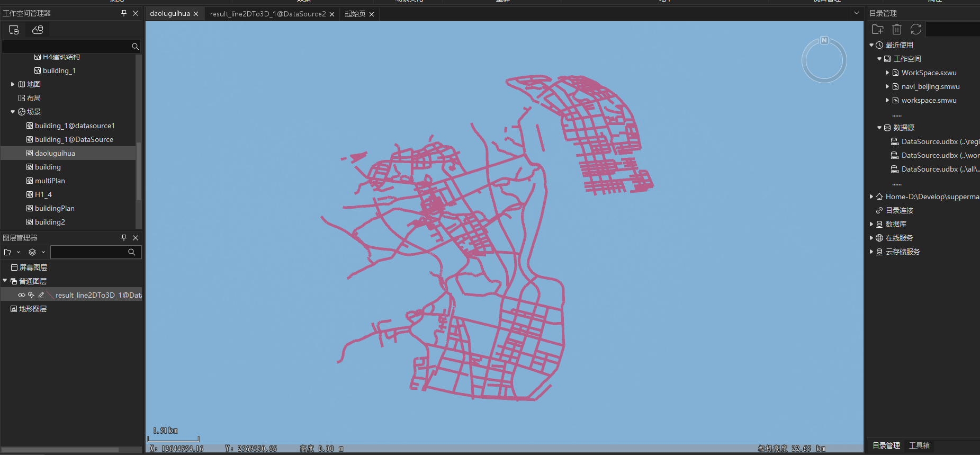Open the 起始页 tab
The image size is (980, 455).
point(355,14)
